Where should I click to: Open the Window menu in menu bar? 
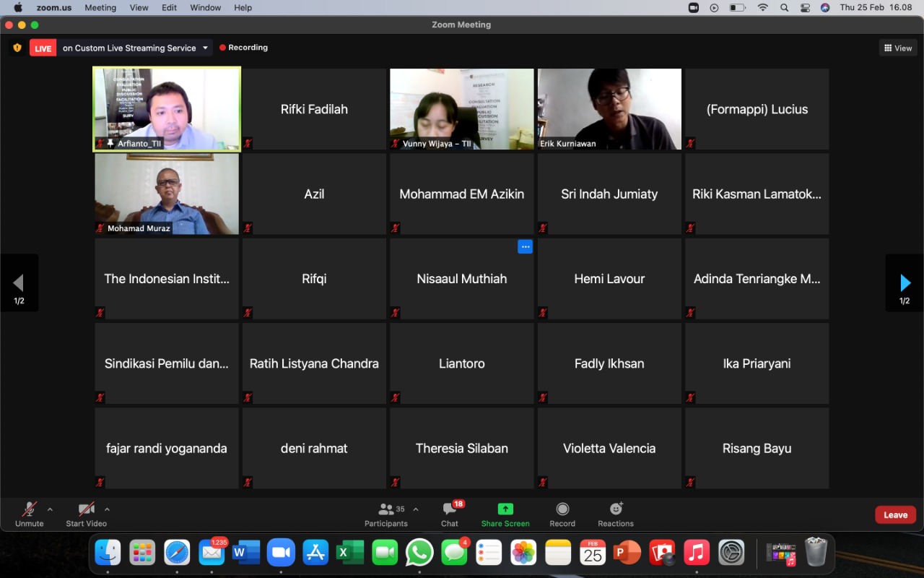tap(205, 7)
